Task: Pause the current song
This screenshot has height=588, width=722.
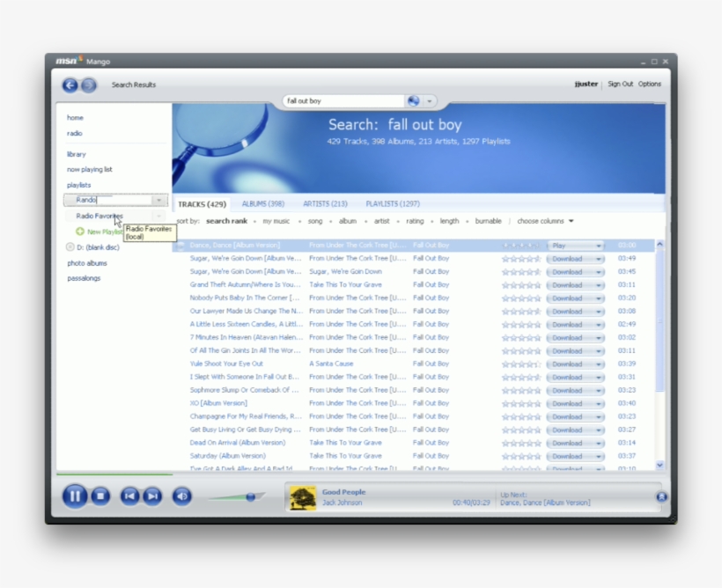Action: tap(75, 496)
